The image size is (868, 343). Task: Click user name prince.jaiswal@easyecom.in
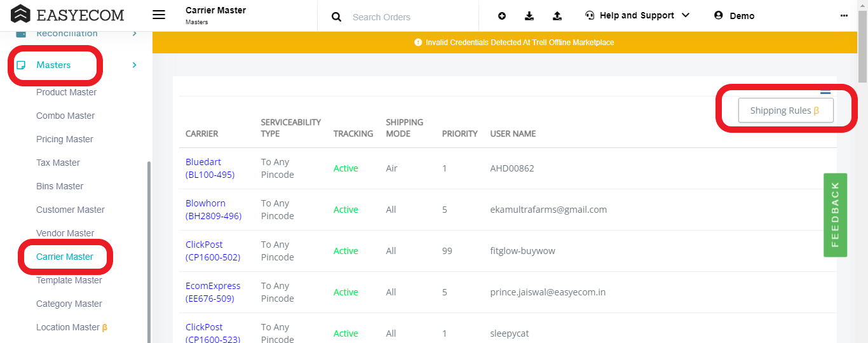548,292
